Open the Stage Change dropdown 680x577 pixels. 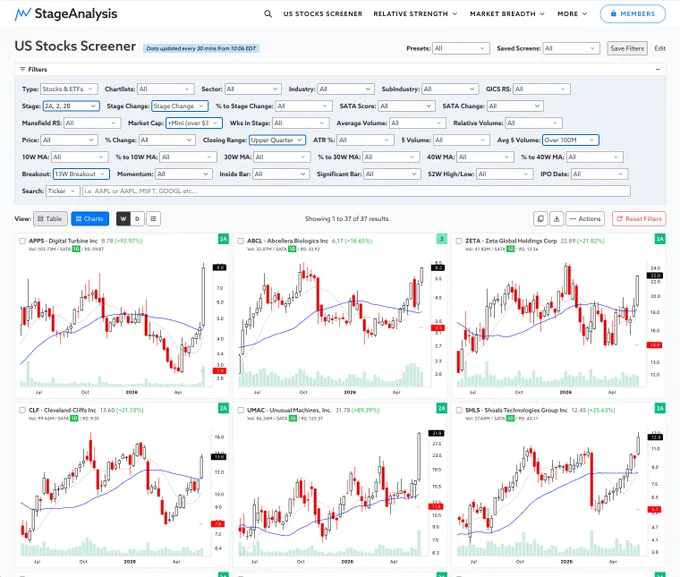pos(180,106)
